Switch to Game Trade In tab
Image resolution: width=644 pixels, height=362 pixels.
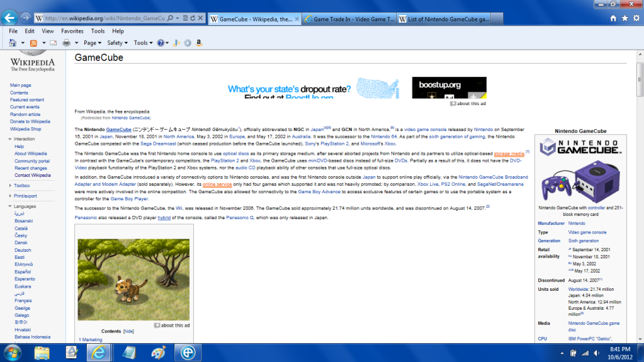pos(350,19)
